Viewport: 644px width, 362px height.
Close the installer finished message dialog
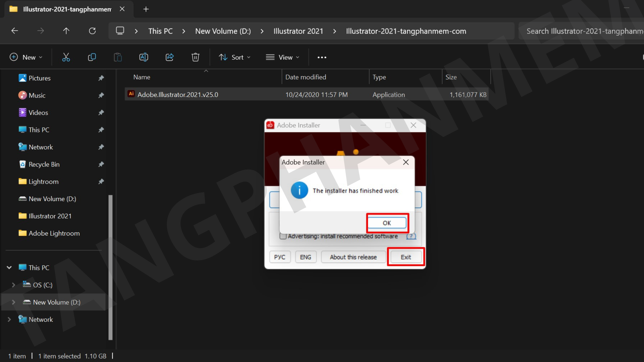click(x=406, y=162)
